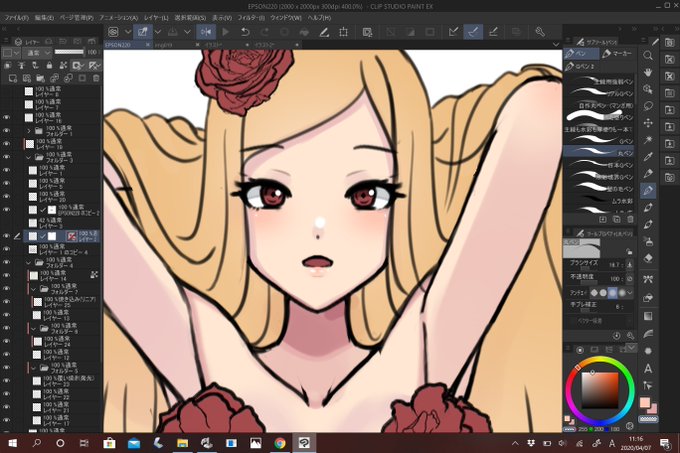Select the Zoom magnifier tool

point(648,55)
